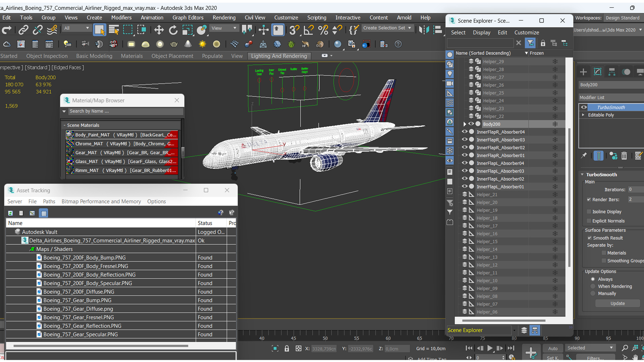
Task: Toggle Scene Explorer filter funnel icon
Action: [530, 43]
